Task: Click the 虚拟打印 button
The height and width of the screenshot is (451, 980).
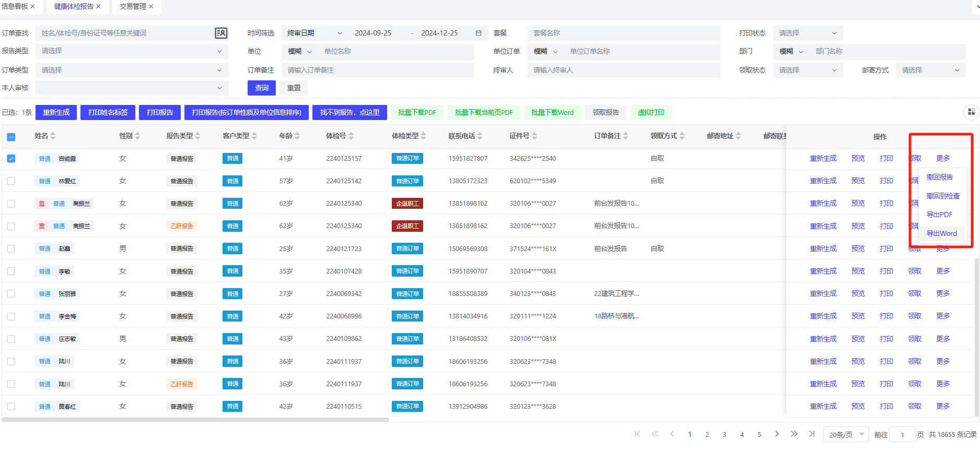Action: click(x=651, y=112)
